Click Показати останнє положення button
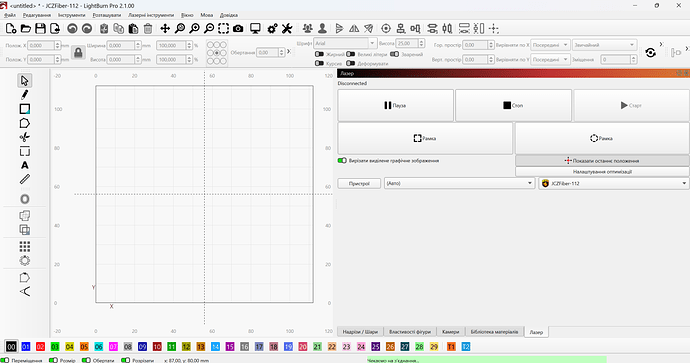The height and width of the screenshot is (363, 690). point(602,161)
